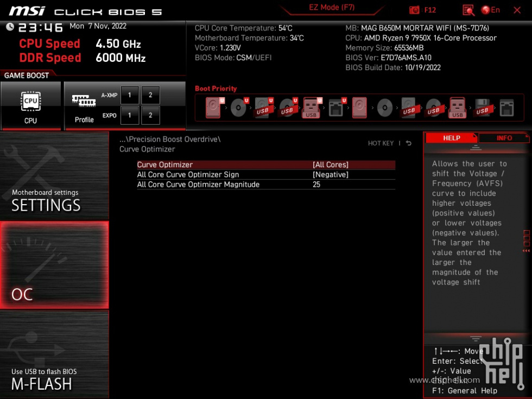532x399 pixels.
Task: Select the legacy USB hard disk boot device
Action: click(409, 108)
